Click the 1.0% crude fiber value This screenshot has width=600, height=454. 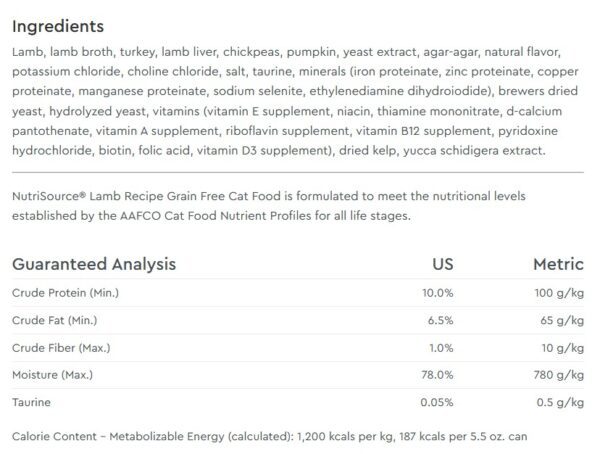[x=441, y=348]
